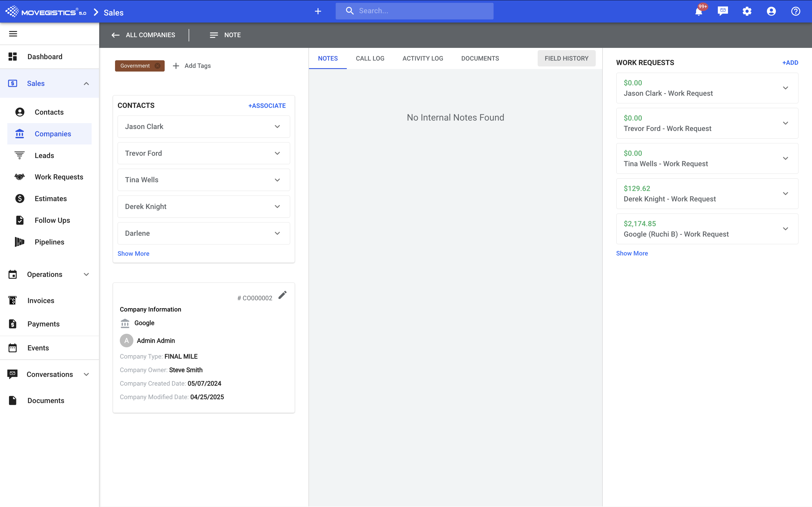Edit company information with pencil icon
This screenshot has height=507, width=812.
click(x=283, y=295)
